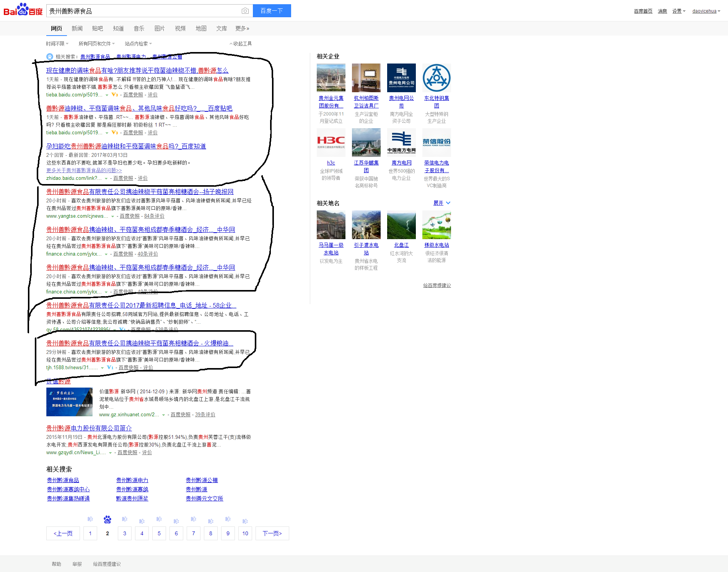
Task: Open 贵州电网公司 logo thumbnail
Action: pos(401,78)
